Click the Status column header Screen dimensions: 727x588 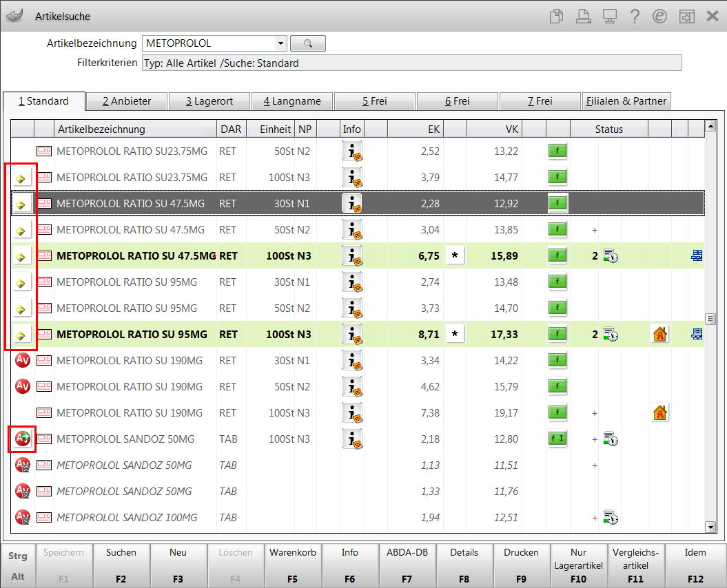coord(608,129)
